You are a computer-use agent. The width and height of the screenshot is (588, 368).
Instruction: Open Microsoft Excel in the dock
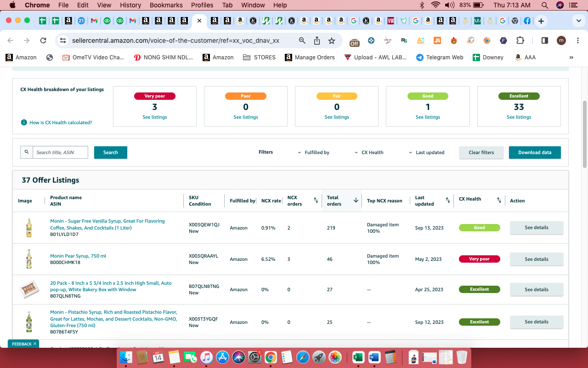[x=359, y=357]
